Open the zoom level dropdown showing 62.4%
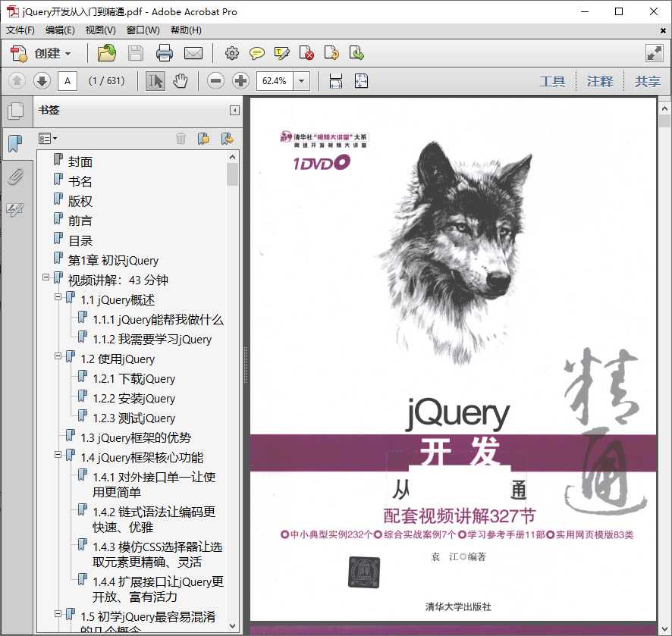The image size is (672, 636). (x=300, y=80)
